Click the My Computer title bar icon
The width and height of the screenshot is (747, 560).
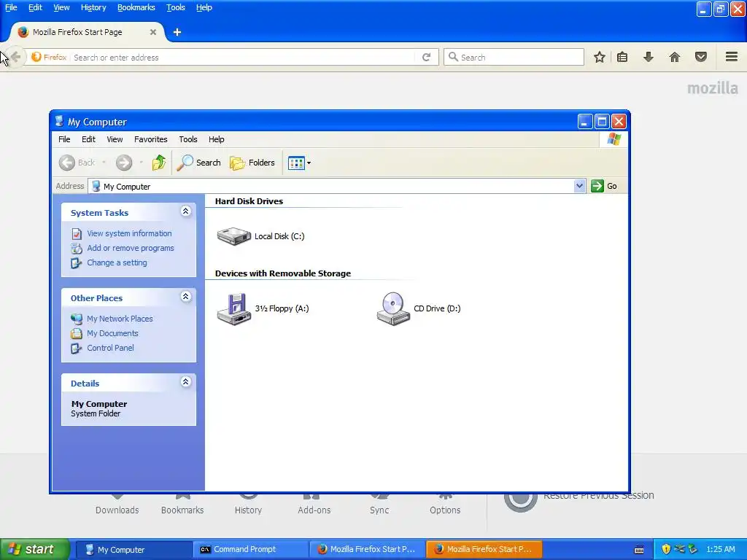click(x=59, y=122)
